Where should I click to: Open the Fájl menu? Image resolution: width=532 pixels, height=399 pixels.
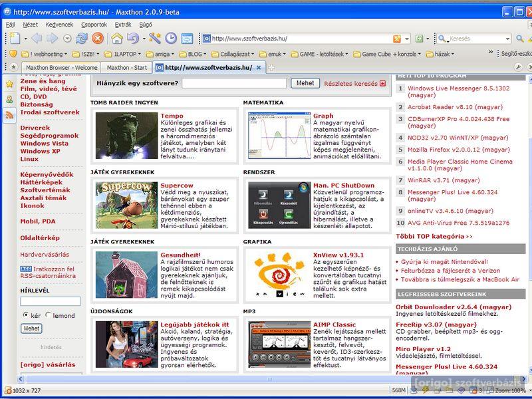click(x=10, y=25)
